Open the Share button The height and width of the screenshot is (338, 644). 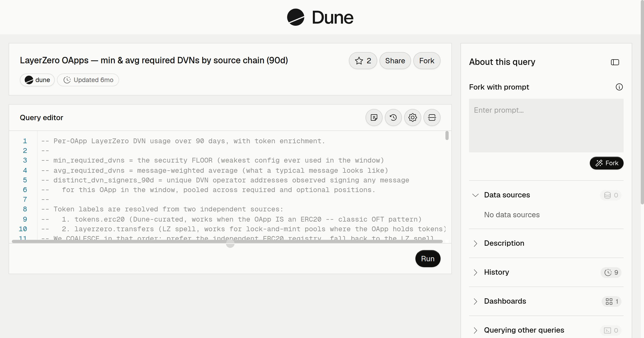pos(395,61)
